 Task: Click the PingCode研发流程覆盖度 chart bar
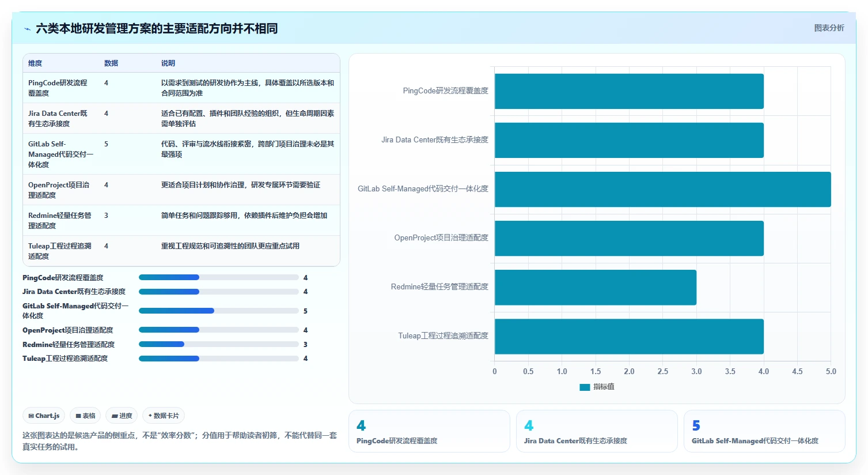coord(629,91)
